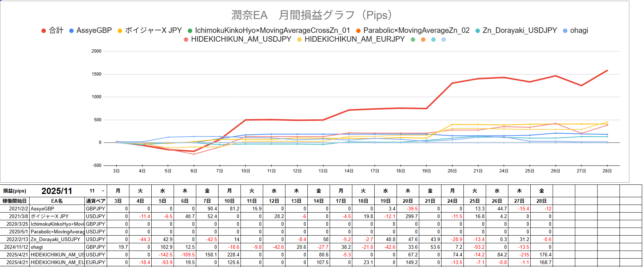This screenshot has height=267, width=644.
Task: Click the pink HIDEKICHIKUN_AM_USDJPY legend dot
Action: pos(186,39)
